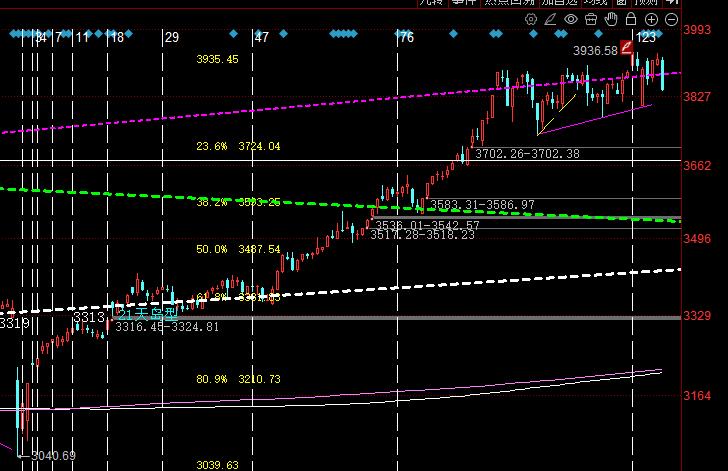Click Fibonacci top value 3935.45
This screenshot has width=728, height=471.
[217, 59]
